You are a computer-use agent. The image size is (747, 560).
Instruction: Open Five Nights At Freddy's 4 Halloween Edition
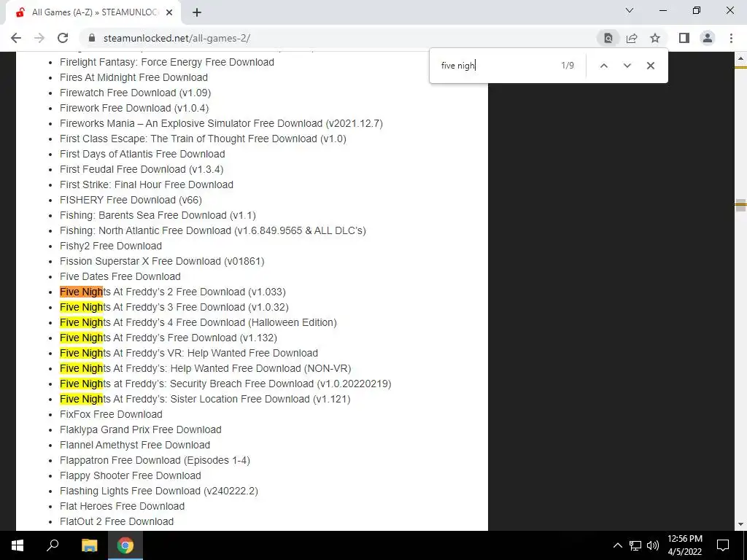198,322
